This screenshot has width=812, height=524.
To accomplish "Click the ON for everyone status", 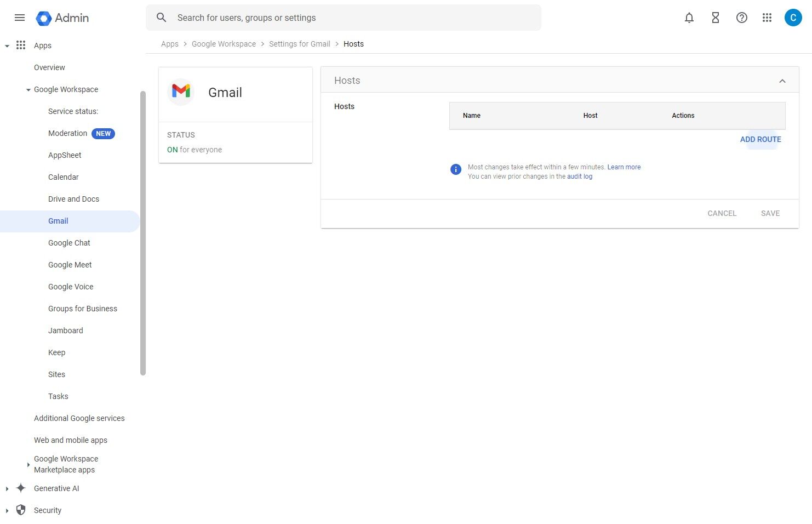I will [x=195, y=150].
